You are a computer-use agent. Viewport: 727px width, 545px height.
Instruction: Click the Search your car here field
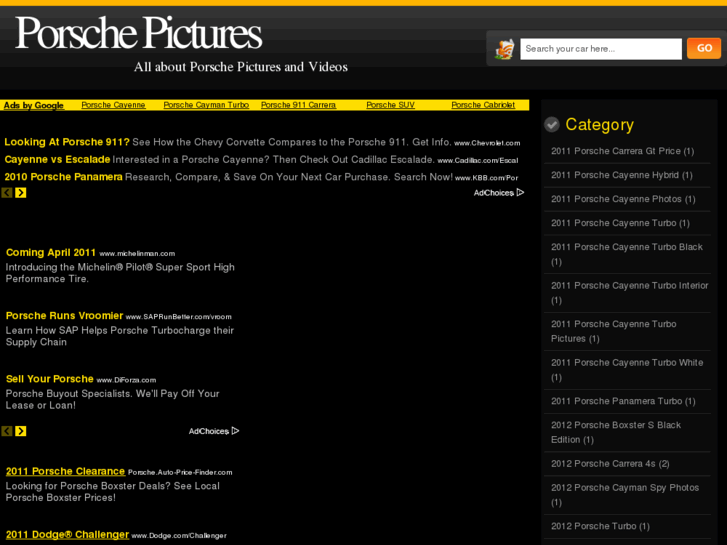point(601,49)
